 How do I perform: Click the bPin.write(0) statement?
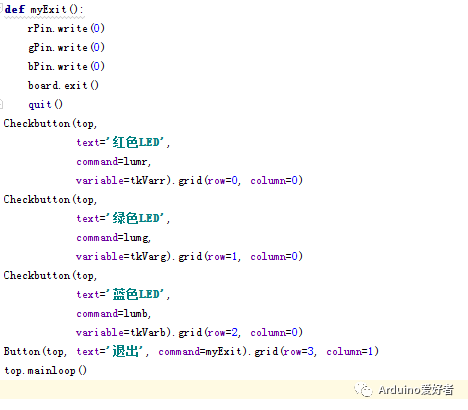66,66
